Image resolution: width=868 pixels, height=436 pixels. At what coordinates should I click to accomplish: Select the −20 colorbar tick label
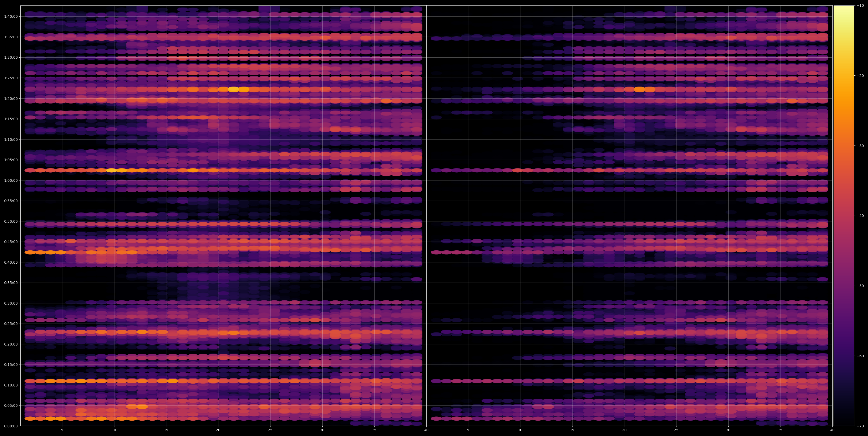pos(860,76)
